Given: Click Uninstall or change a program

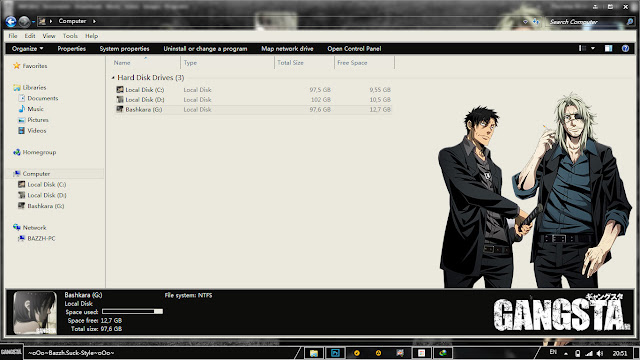Looking at the screenshot, I should coord(205,49).
